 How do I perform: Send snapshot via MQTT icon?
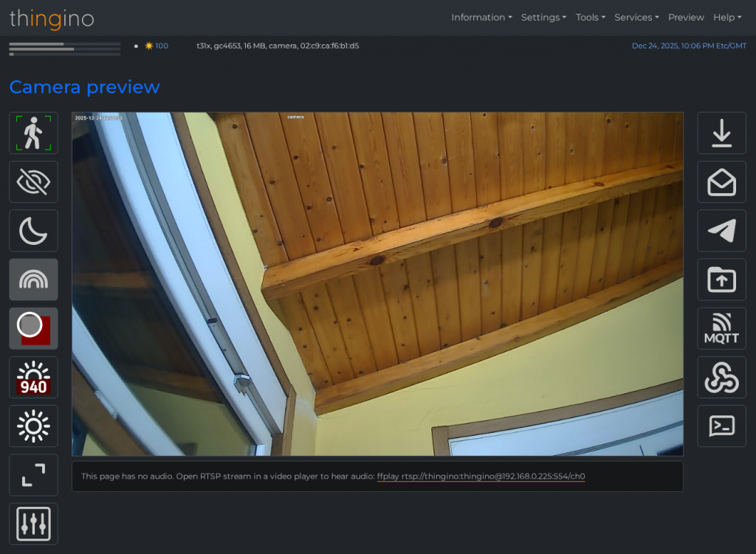(x=721, y=328)
